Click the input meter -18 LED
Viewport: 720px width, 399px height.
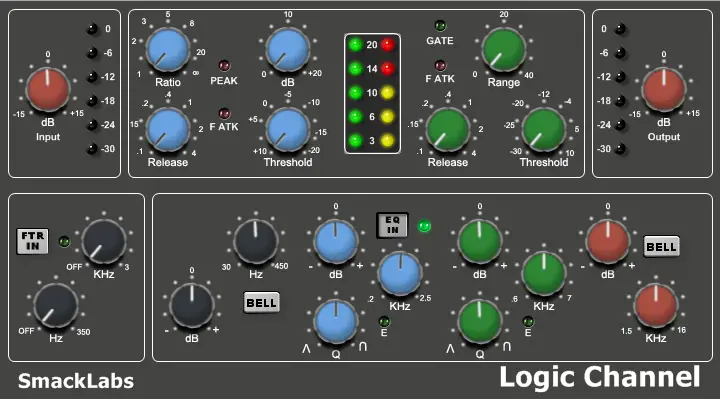click(92, 101)
